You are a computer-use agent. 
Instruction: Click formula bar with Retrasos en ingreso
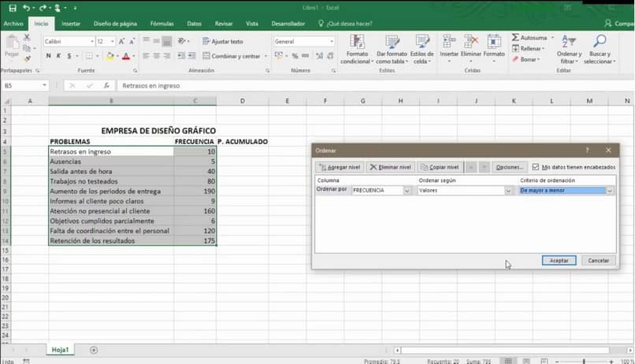pyautogui.click(x=374, y=85)
